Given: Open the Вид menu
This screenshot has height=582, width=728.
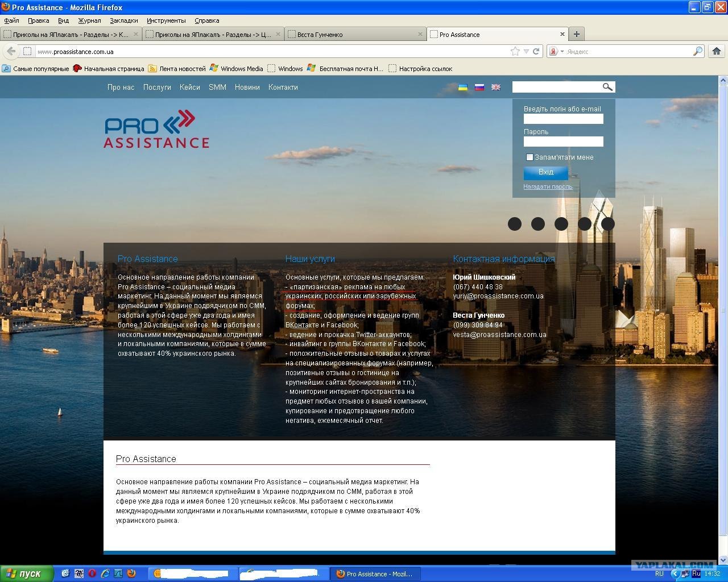Looking at the screenshot, I should click(63, 20).
